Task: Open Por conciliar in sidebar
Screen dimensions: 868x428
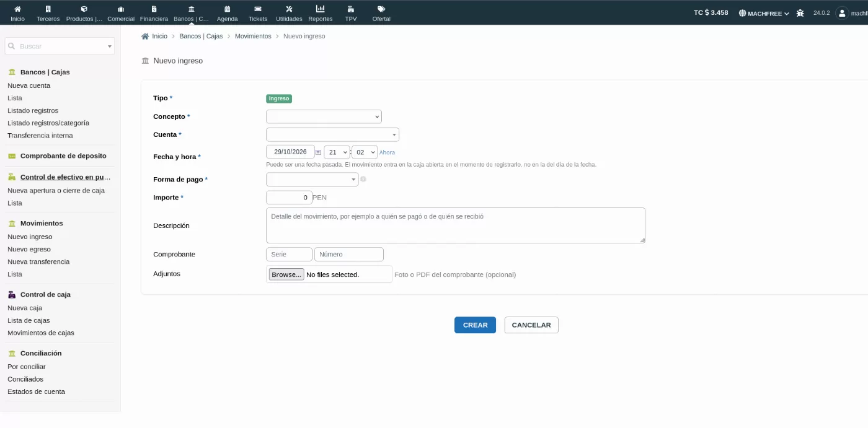Action: pos(27,367)
